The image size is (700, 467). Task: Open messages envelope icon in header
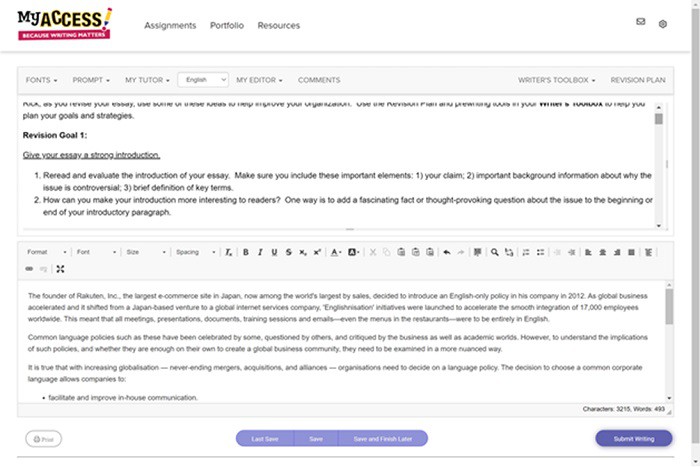click(641, 22)
